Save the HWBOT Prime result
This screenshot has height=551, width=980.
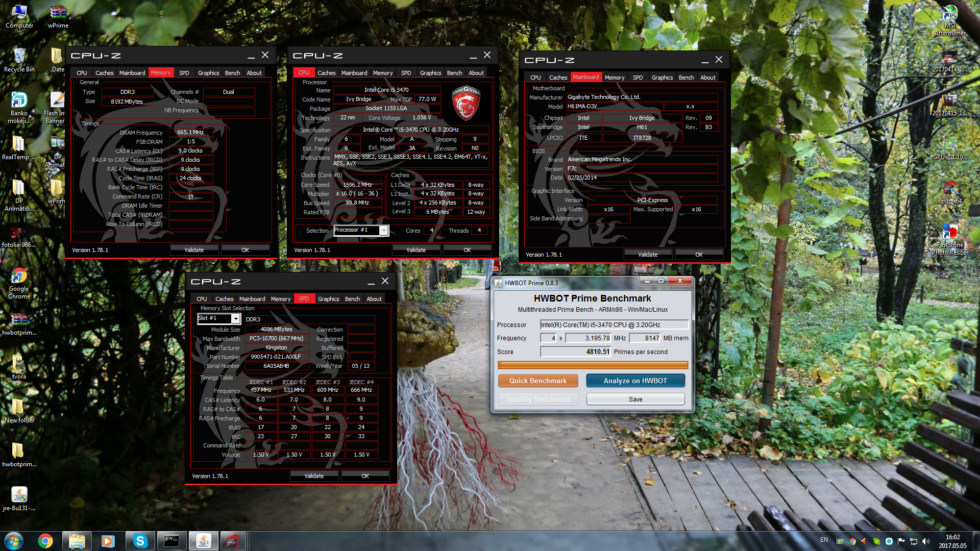click(x=635, y=399)
